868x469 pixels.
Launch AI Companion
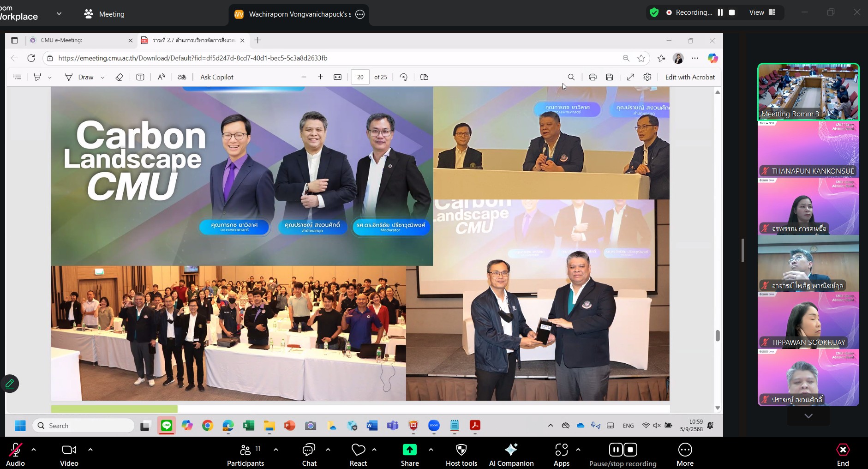(511, 455)
